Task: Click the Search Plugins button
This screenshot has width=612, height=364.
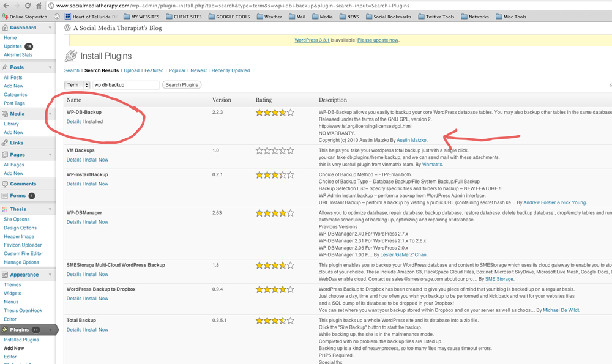Action: 182,85
